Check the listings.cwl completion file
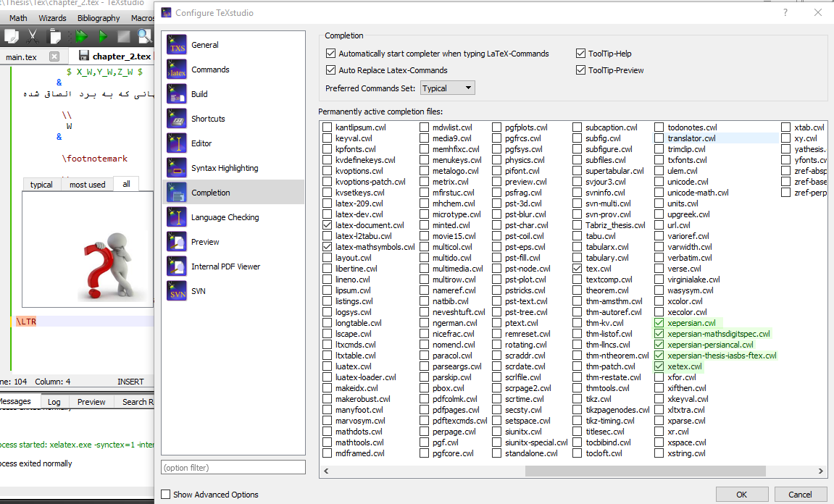The image size is (834, 504). (x=327, y=301)
